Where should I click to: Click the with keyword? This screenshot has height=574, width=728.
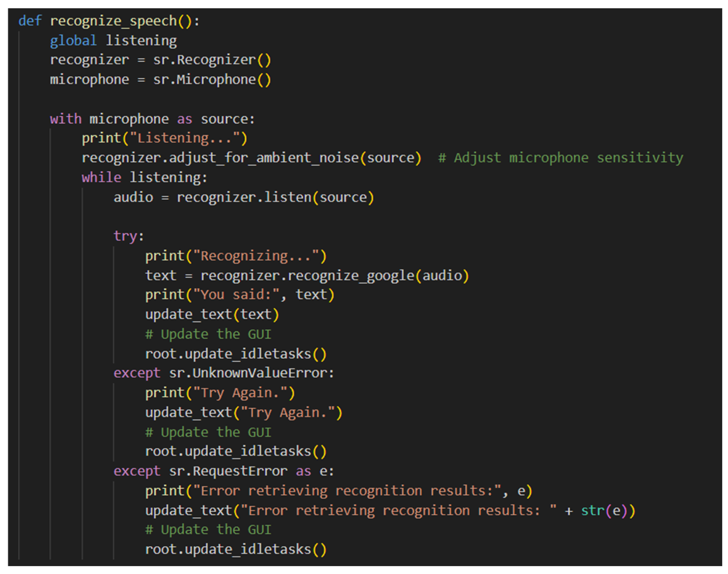65,119
